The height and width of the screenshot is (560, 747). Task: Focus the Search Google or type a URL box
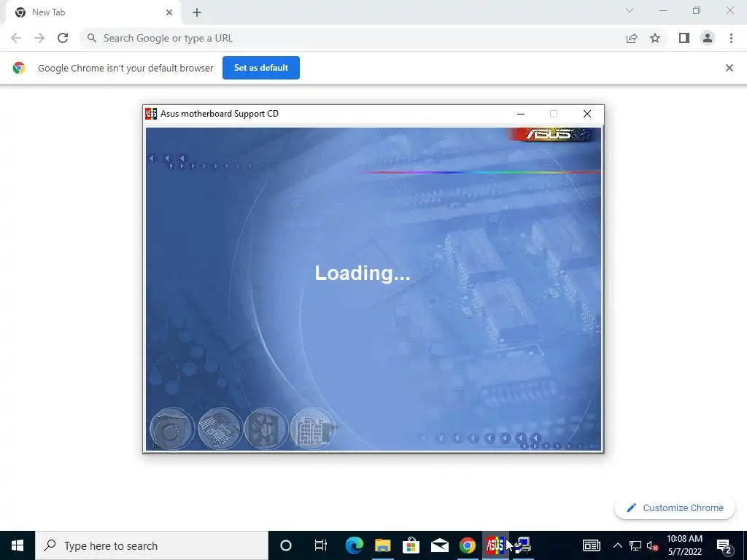pos(352,38)
